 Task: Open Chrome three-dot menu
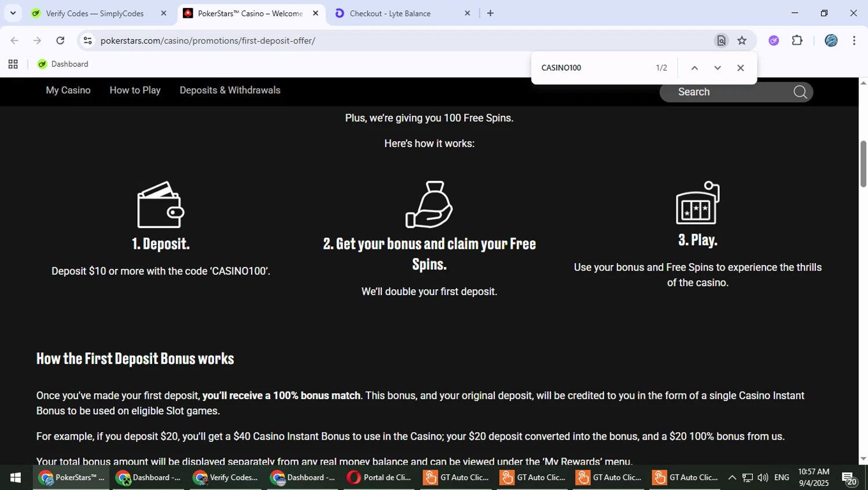[854, 40]
